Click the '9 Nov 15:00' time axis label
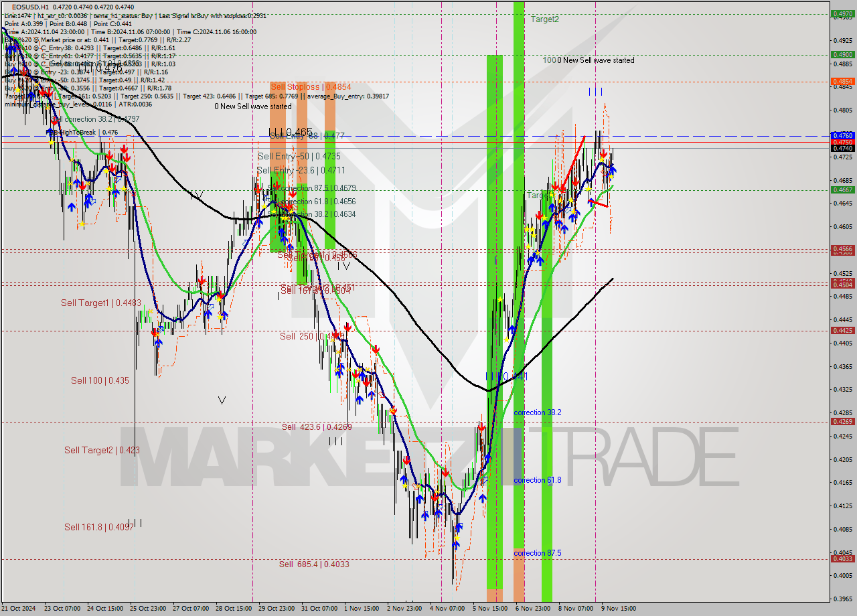The height and width of the screenshot is (616, 857). click(x=619, y=609)
